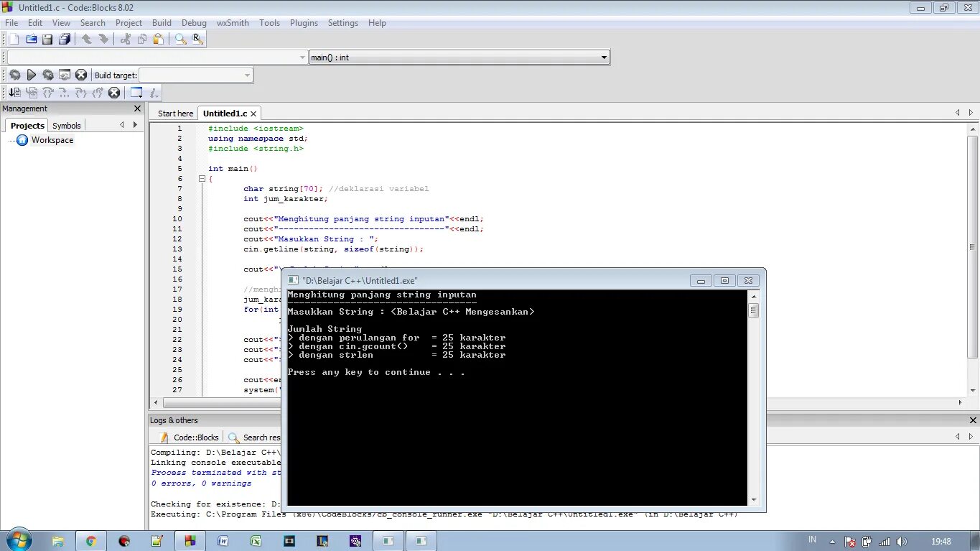Open the Code::Blocks log tab
The width and height of the screenshot is (980, 551).
(189, 437)
